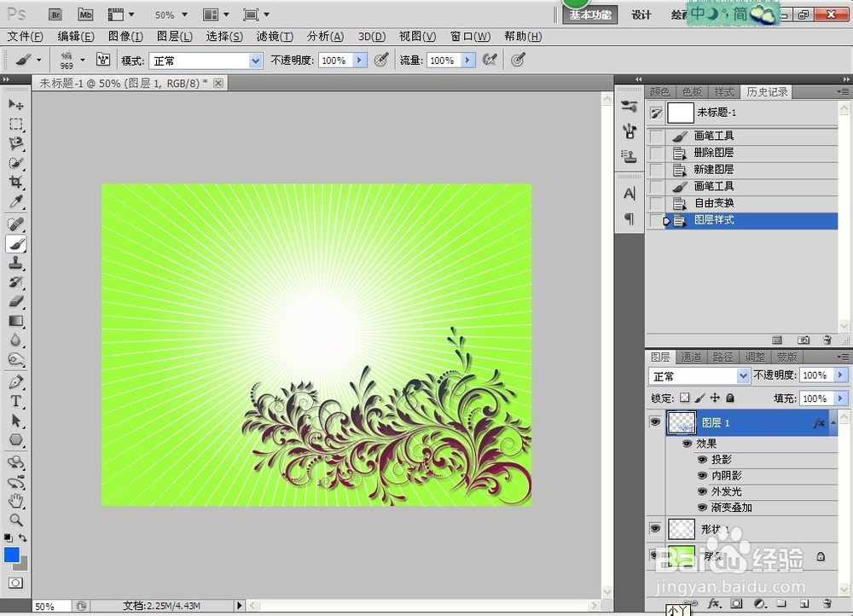Click the add layer style fx icon
The height and width of the screenshot is (616, 853).
tap(714, 603)
